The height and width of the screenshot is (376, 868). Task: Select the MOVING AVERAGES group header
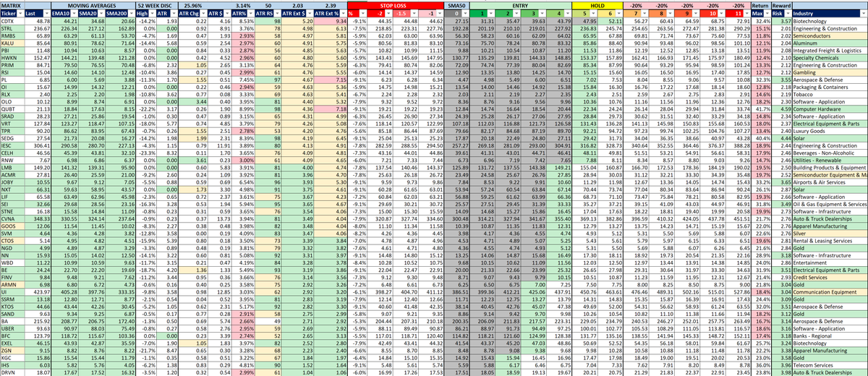pyautogui.click(x=92, y=6)
